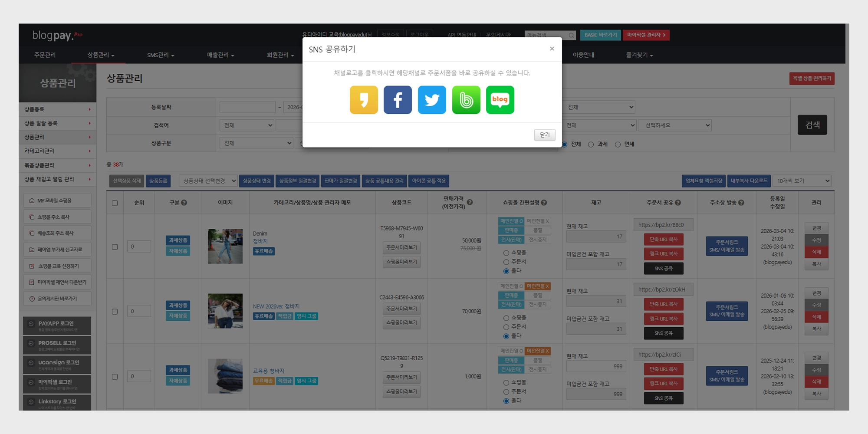
Task: Open the 상품상태 선택변경 dropdown
Action: coord(208,181)
